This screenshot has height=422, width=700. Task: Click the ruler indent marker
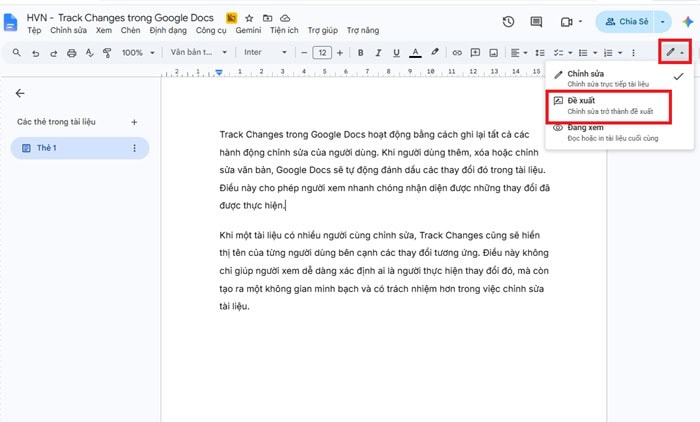click(x=219, y=72)
